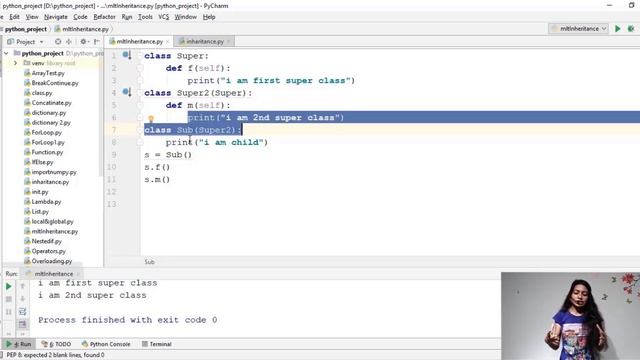Screen dimensions: 640x360
Task: Close the inharitance.py editor tab
Action: [x=229, y=42]
